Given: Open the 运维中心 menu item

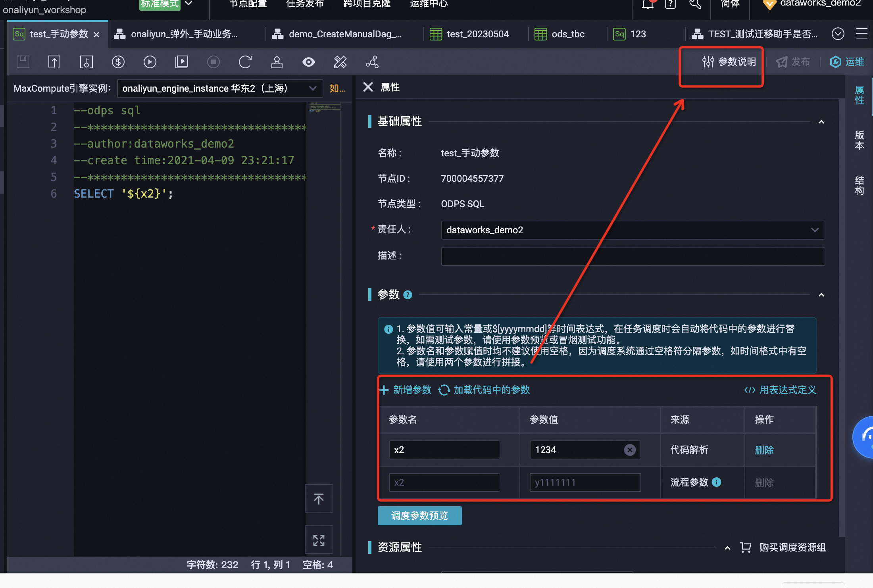Looking at the screenshot, I should tap(429, 4).
